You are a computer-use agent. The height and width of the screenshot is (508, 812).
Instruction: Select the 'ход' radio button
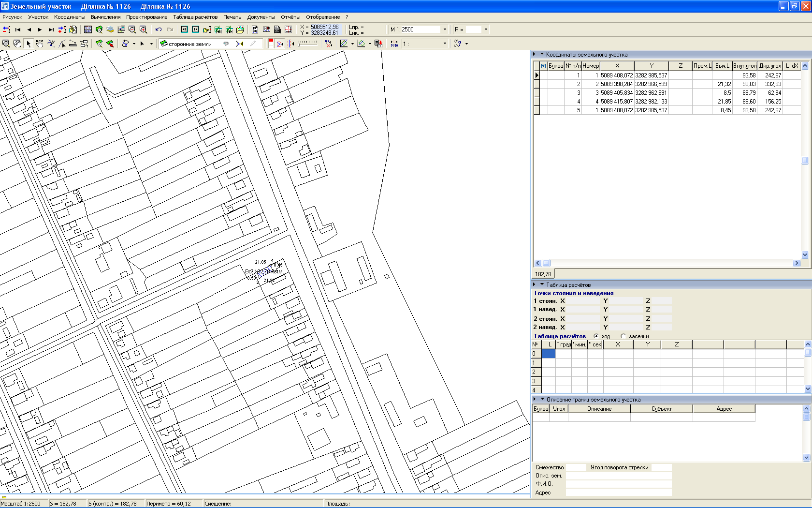click(596, 336)
